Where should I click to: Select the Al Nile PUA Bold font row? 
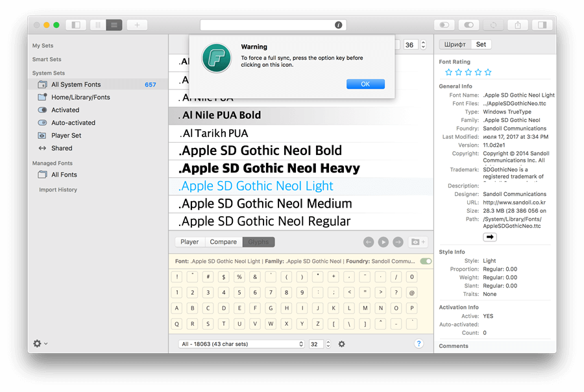click(301, 116)
